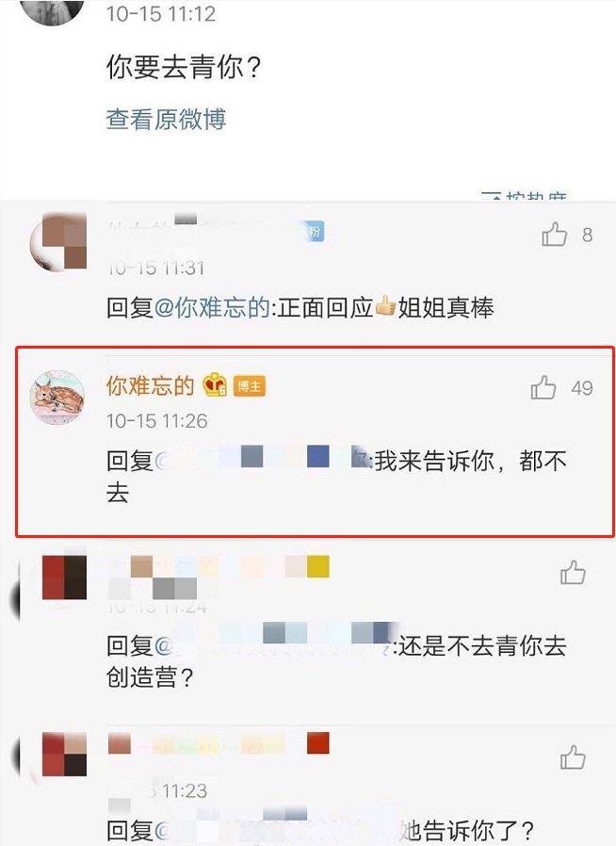Tap the blue fan badge on first commenter

point(315,232)
